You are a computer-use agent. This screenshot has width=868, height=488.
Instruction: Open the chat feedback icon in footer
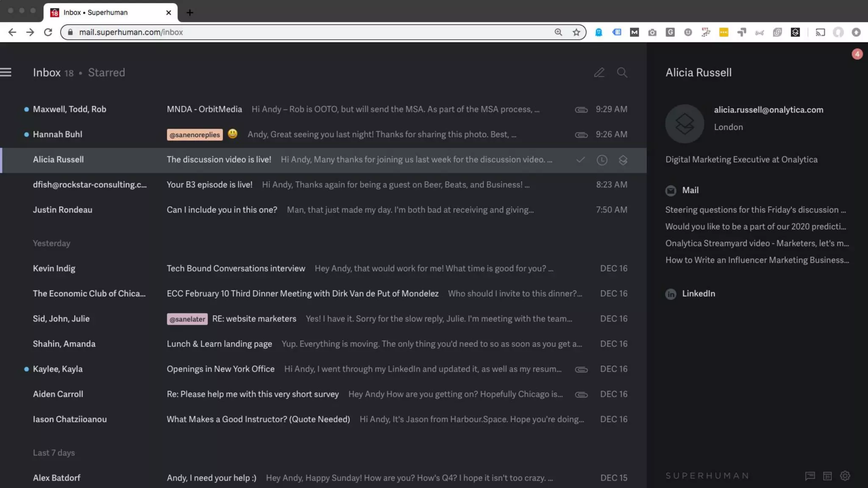[810, 476]
